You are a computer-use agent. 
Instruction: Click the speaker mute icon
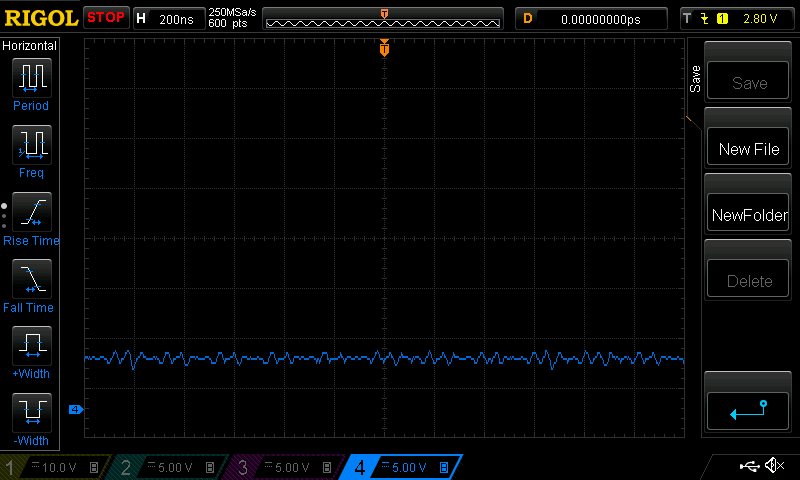(x=774, y=466)
